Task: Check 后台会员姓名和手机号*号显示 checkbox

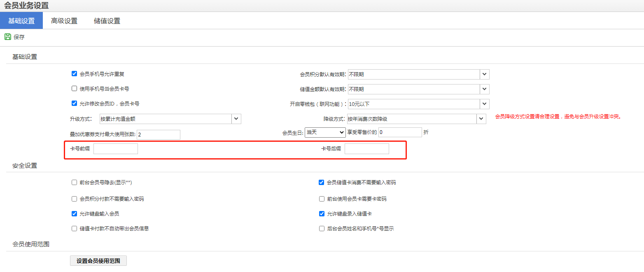Action: coord(322,228)
